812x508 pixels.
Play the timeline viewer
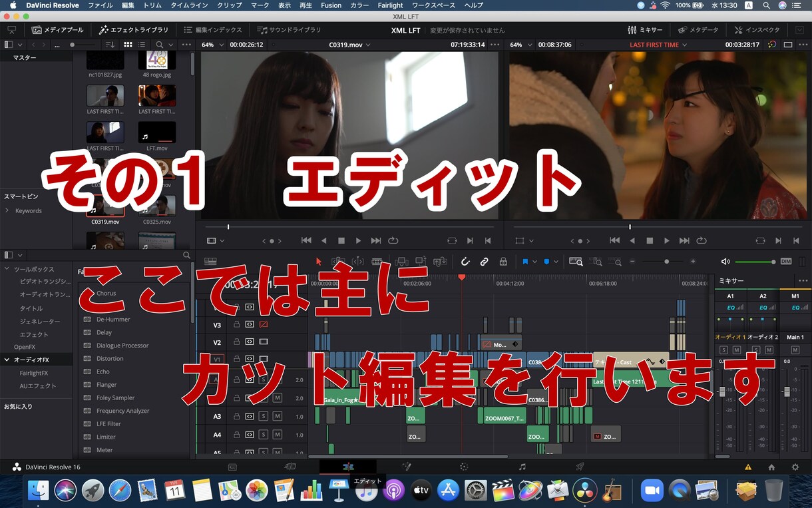tap(666, 240)
